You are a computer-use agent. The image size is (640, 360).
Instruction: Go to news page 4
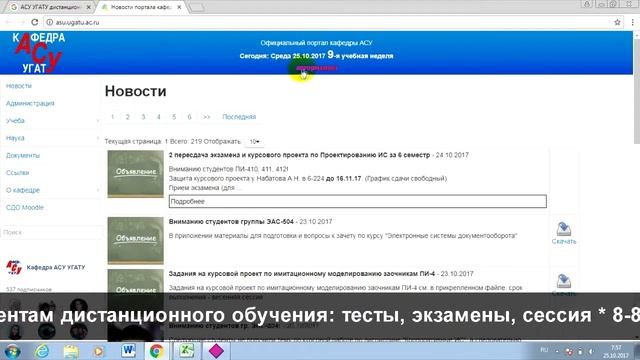[159, 117]
